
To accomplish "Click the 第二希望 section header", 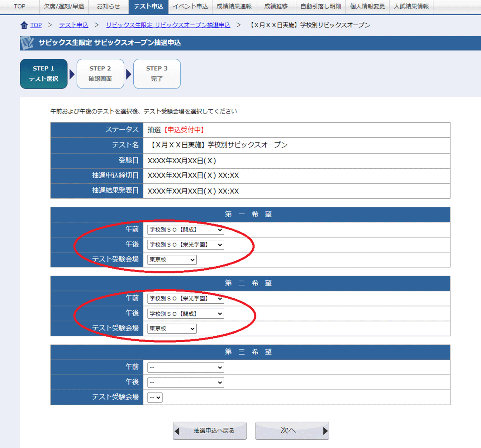I will 250,283.
